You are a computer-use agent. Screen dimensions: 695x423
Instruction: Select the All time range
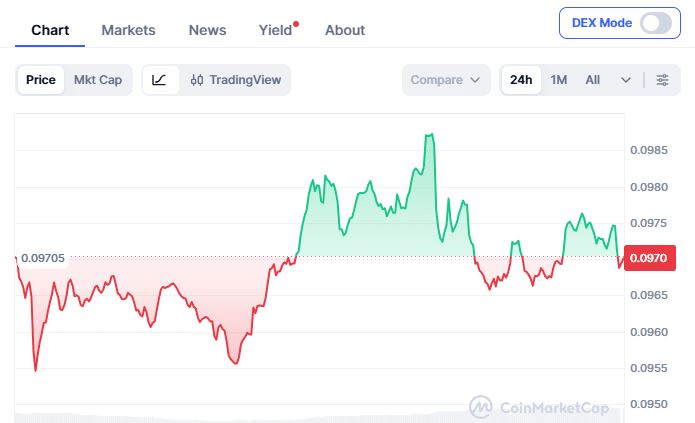(592, 80)
